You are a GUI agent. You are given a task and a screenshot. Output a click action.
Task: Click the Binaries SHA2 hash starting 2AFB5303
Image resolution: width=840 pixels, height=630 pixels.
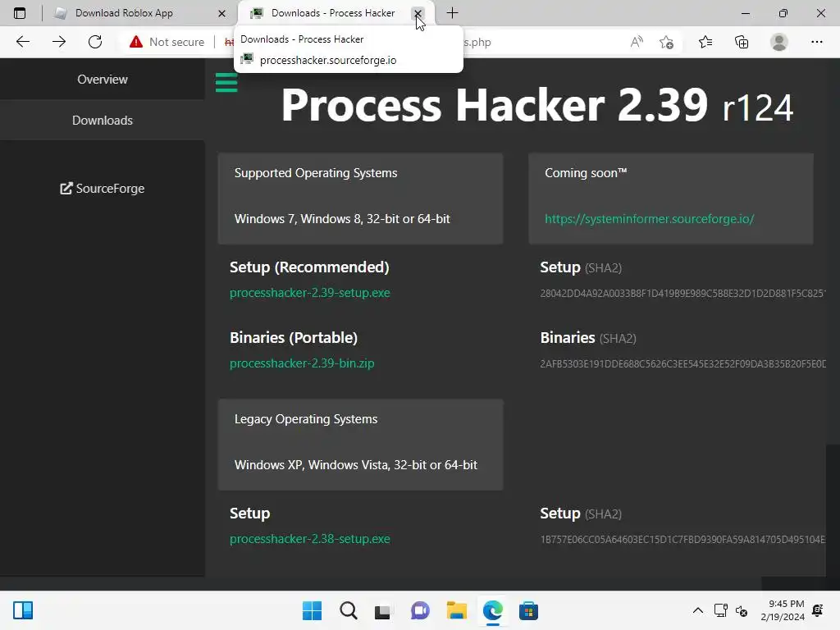(x=682, y=363)
